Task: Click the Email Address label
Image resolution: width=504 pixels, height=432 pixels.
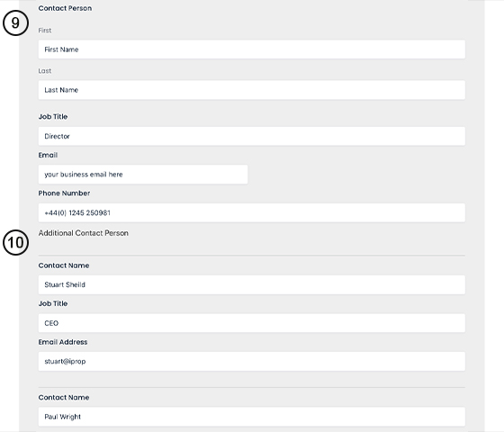Action: pos(63,342)
